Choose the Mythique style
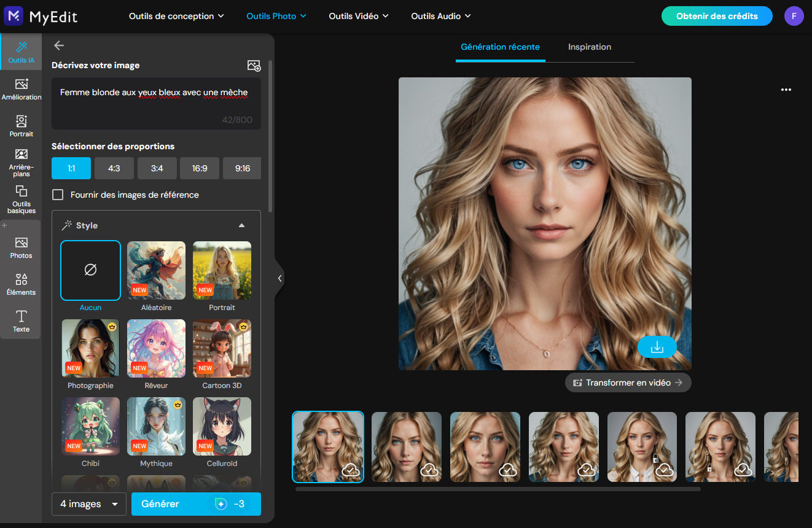812x528 pixels. tap(156, 426)
